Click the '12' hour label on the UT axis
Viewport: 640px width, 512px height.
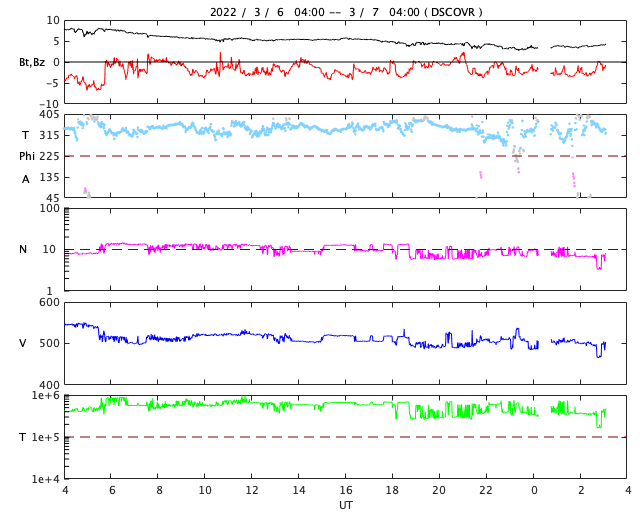click(x=251, y=490)
